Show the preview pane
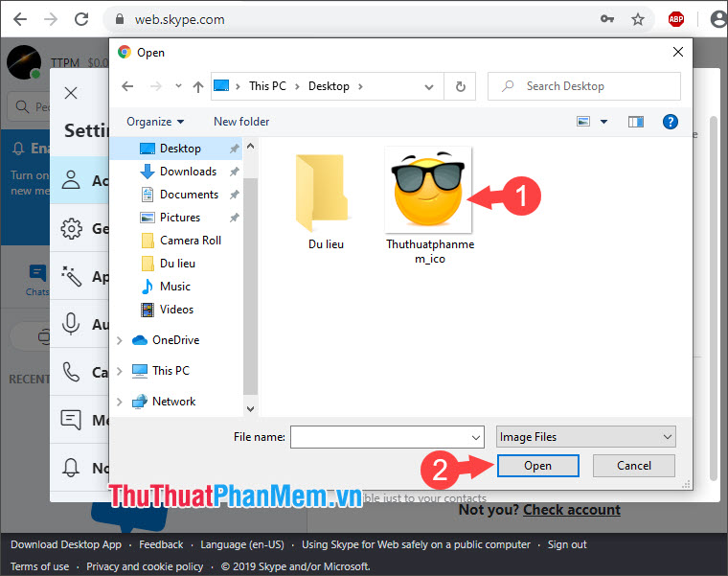The image size is (728, 576). tap(636, 122)
